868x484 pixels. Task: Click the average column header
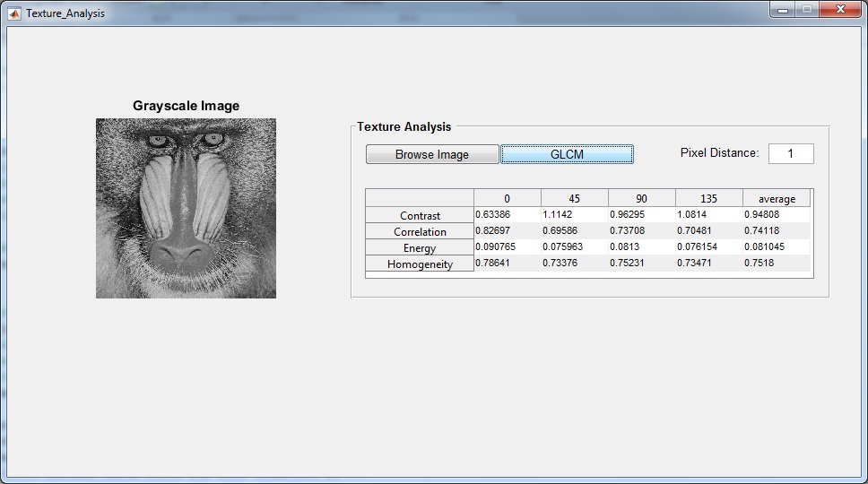[776, 199]
